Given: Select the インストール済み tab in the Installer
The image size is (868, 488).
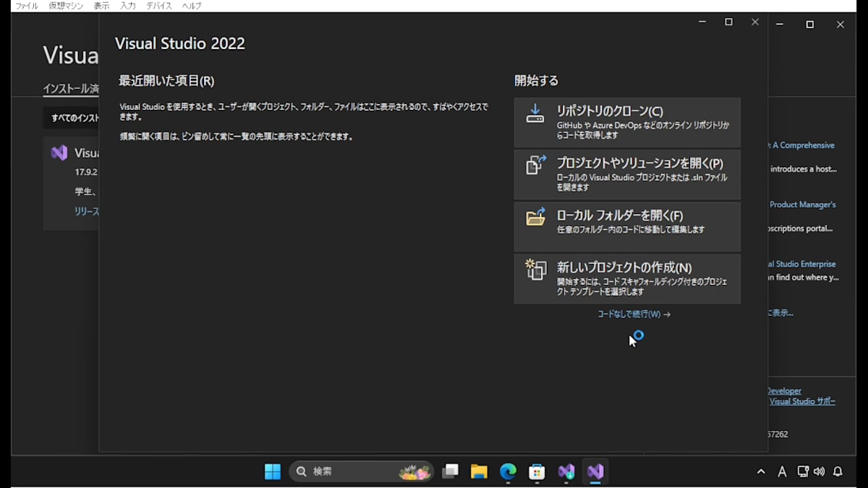Looking at the screenshot, I should point(71,89).
